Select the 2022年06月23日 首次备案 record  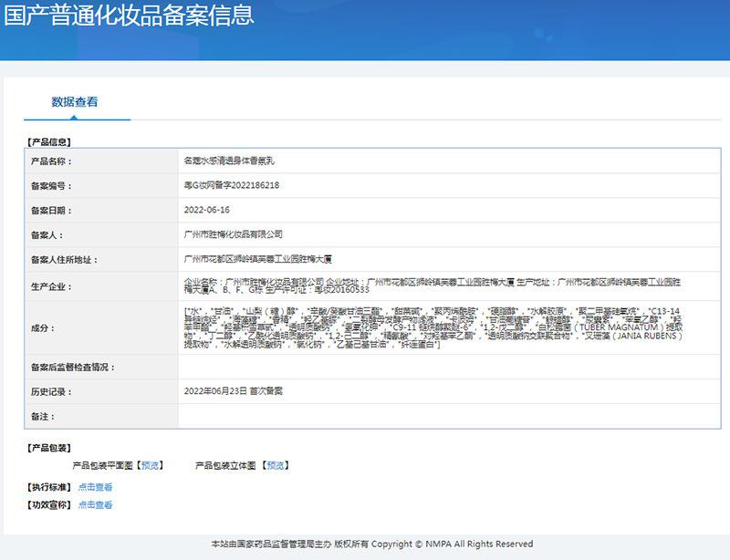234,391
